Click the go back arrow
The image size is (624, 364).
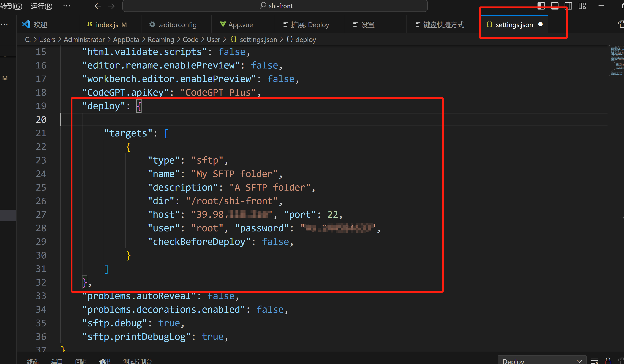click(x=98, y=6)
